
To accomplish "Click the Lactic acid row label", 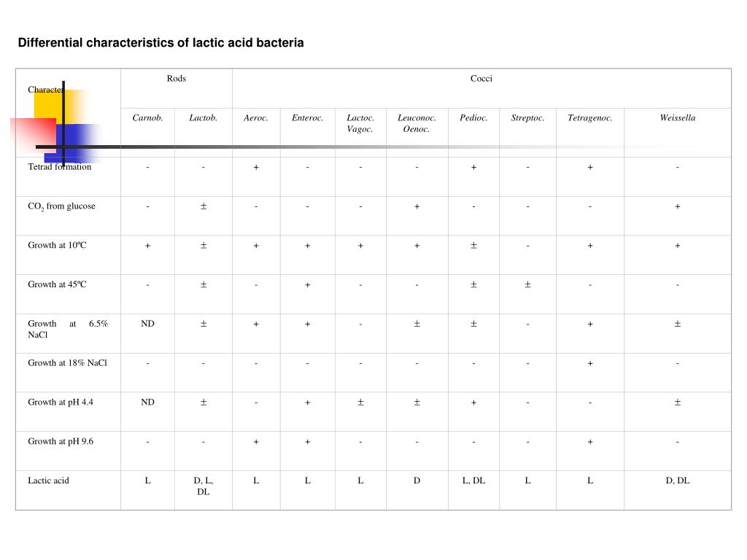I will click(48, 481).
